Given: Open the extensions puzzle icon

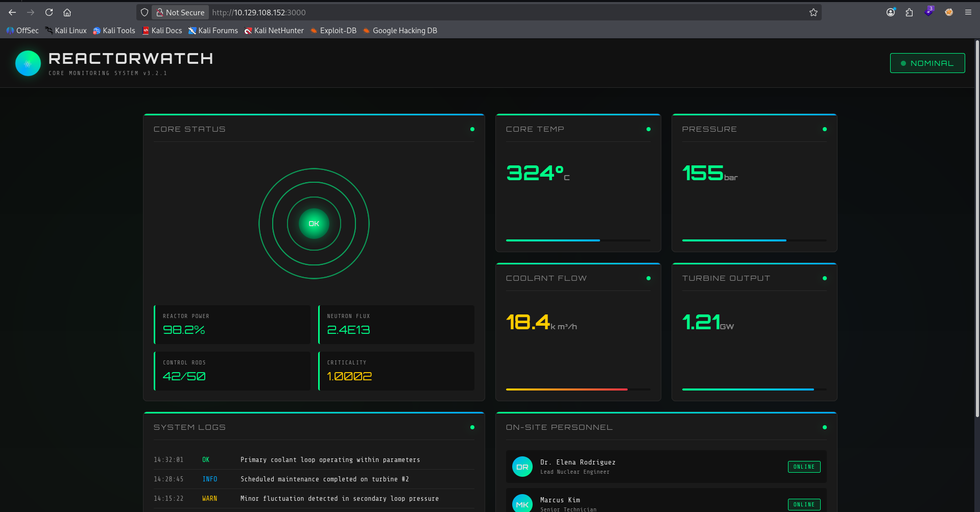Looking at the screenshot, I should 909,12.
